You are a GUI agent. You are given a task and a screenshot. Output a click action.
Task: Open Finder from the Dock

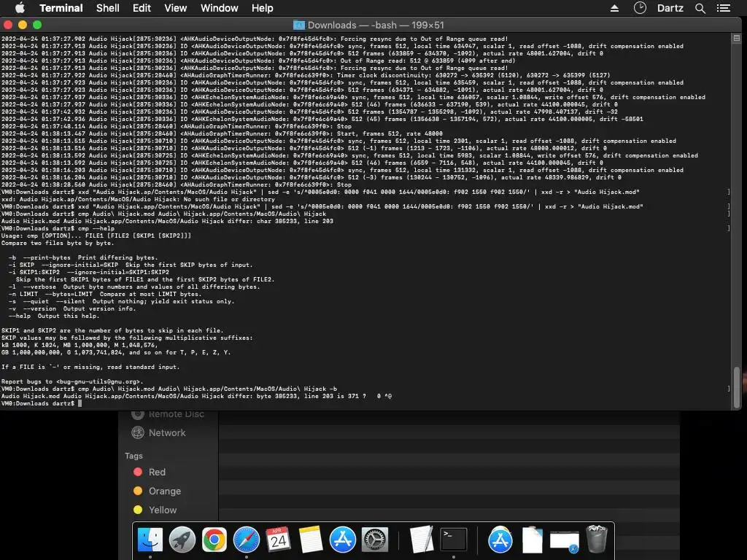150,540
